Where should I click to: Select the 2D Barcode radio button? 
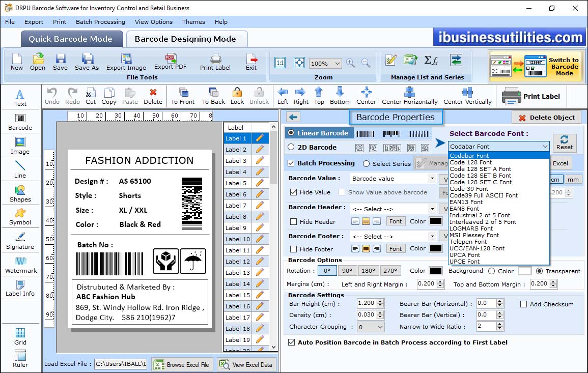tap(291, 147)
